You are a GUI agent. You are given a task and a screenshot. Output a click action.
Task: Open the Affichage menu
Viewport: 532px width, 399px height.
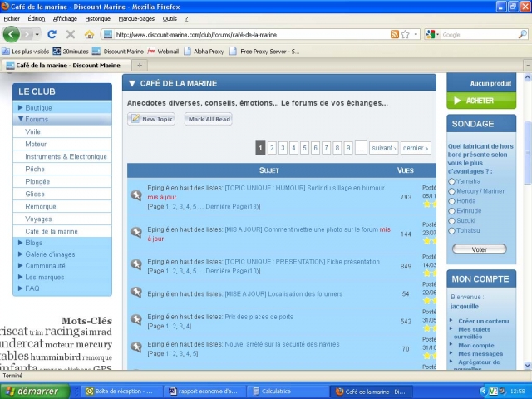(x=65, y=19)
